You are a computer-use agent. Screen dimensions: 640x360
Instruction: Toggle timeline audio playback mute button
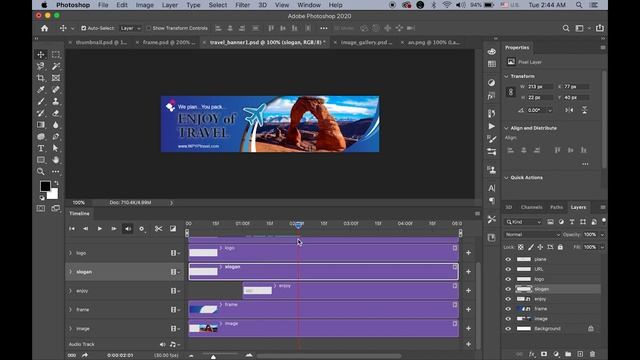[128, 229]
